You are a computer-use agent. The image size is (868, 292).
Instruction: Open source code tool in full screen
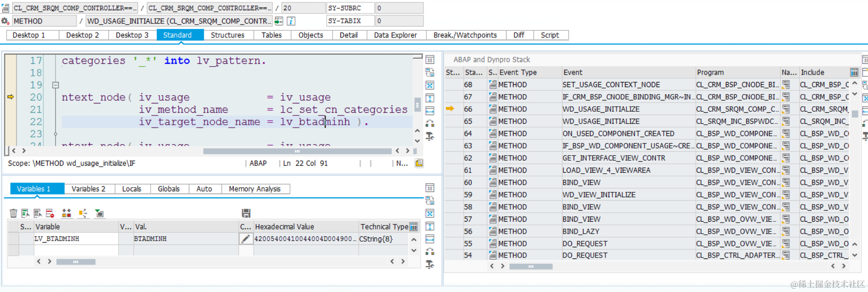click(x=430, y=85)
